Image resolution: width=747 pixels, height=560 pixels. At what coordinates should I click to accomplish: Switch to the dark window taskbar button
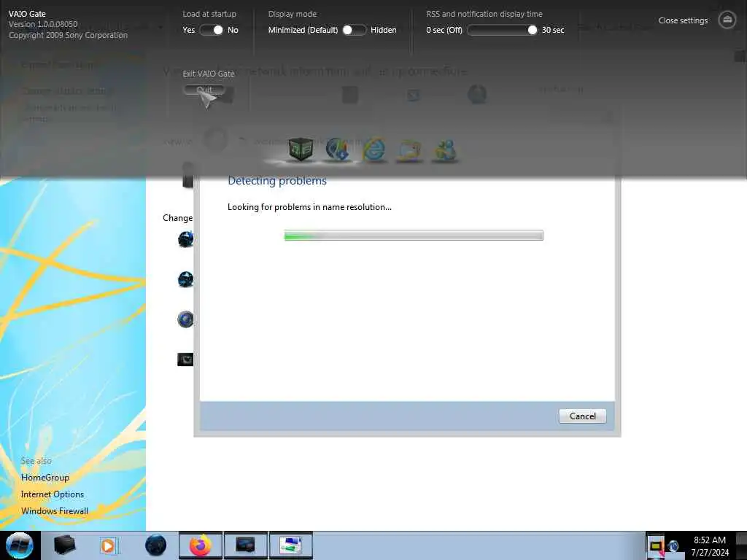pos(245,545)
